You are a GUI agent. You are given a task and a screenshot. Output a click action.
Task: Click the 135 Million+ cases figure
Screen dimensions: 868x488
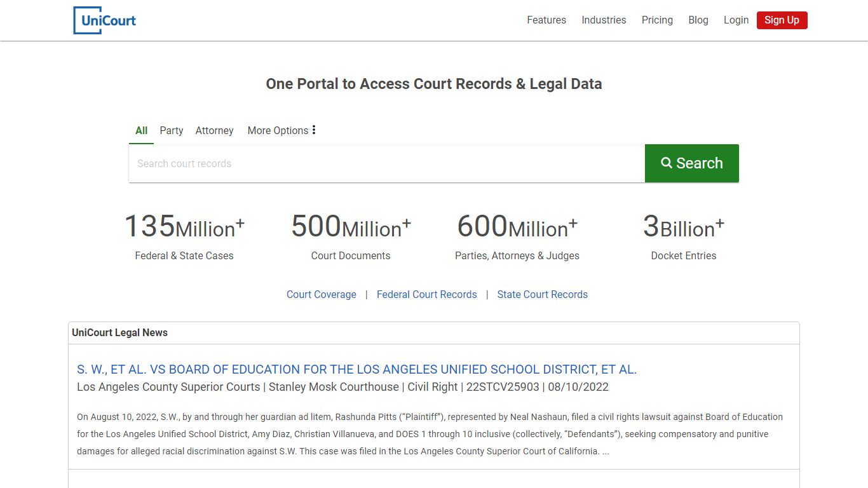(x=184, y=227)
